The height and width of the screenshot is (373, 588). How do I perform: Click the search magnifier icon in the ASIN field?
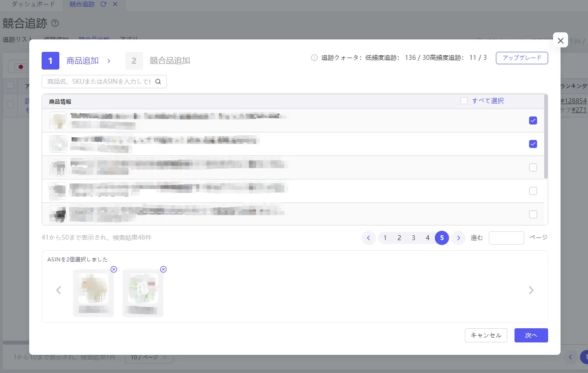click(x=158, y=82)
